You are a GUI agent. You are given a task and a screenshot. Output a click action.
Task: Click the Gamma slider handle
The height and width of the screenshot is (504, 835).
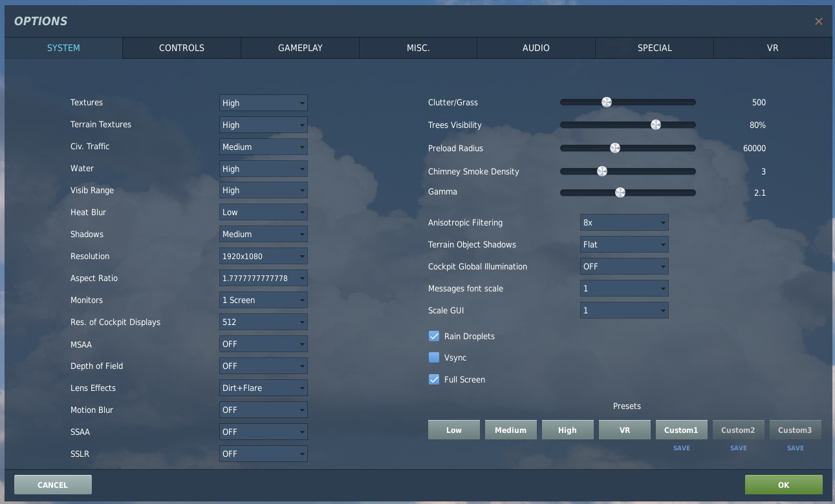(x=620, y=192)
